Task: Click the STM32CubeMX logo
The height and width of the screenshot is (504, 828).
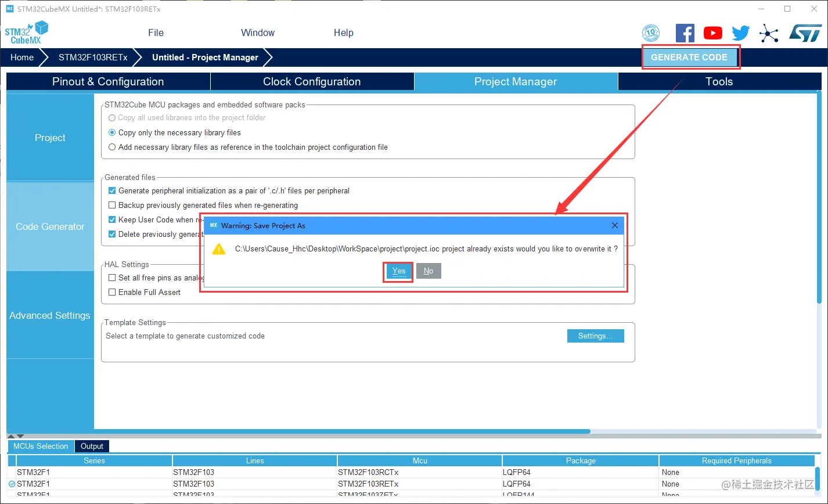Action: click(x=27, y=33)
